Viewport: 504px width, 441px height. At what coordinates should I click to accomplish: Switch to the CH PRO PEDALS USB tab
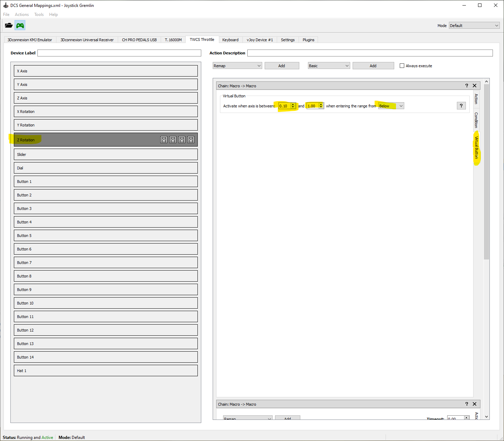pyautogui.click(x=139, y=40)
